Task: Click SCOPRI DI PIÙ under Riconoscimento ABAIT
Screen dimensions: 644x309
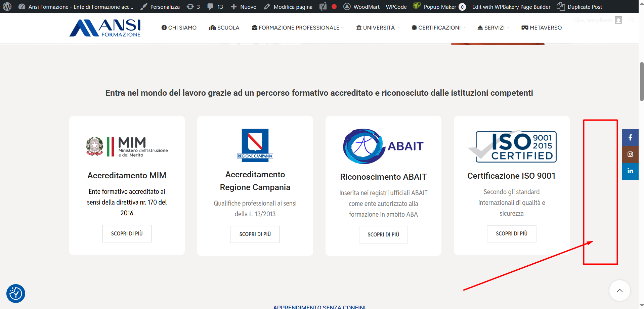Action: tap(383, 234)
